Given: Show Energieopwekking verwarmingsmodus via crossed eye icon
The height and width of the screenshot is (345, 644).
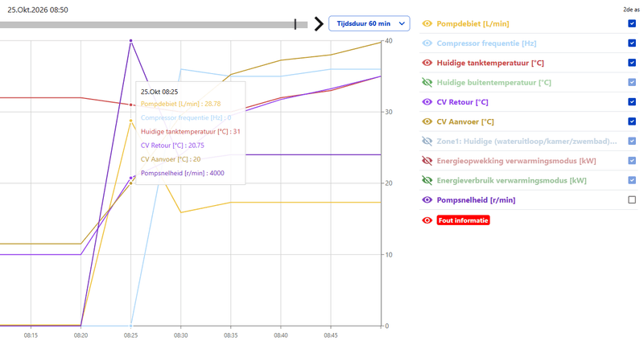Looking at the screenshot, I should [427, 161].
